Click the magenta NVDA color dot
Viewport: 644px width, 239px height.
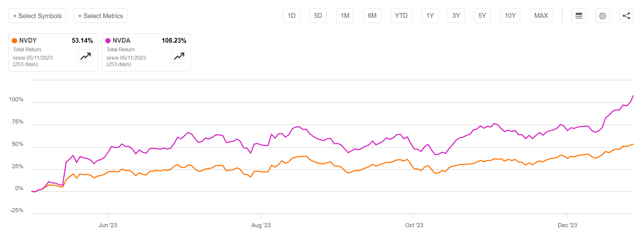[x=108, y=40]
